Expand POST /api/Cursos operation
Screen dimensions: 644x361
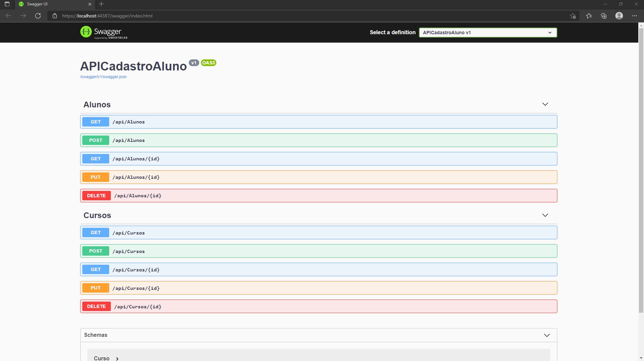318,251
